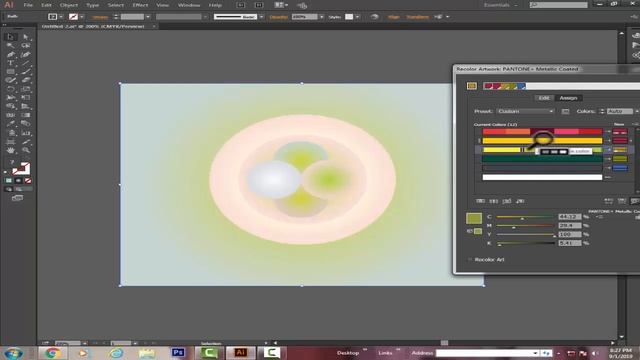Click the Windows Start button

13,353
